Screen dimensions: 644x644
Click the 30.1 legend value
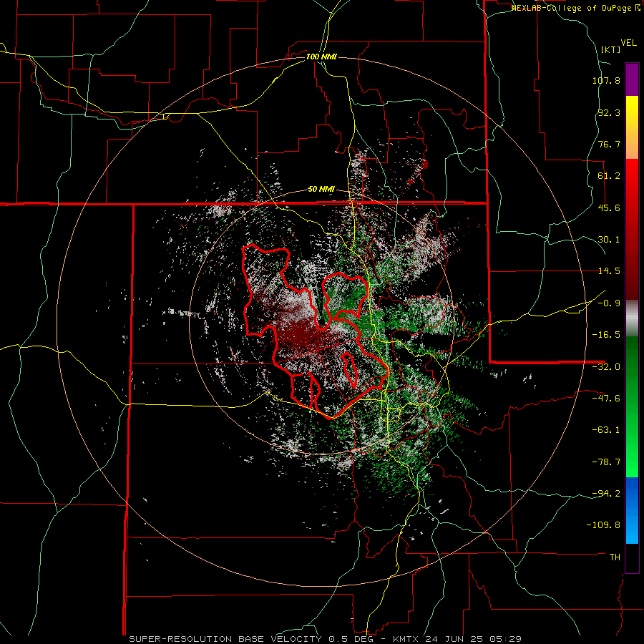(x=609, y=240)
